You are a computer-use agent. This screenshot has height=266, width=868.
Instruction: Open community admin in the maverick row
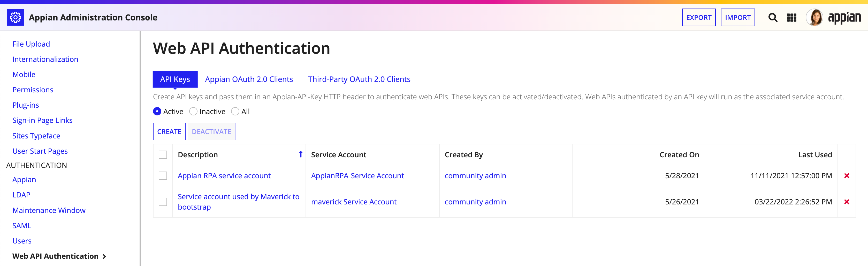pos(475,202)
